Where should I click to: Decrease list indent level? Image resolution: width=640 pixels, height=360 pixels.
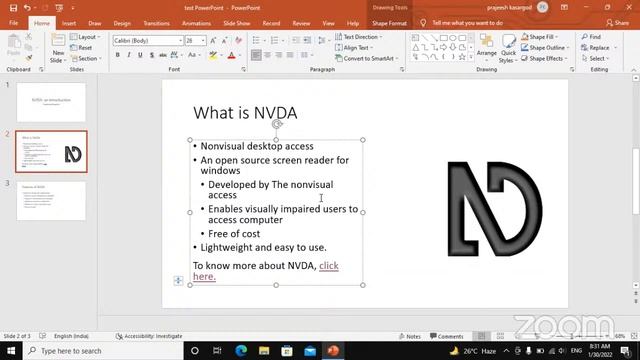pos(296,40)
